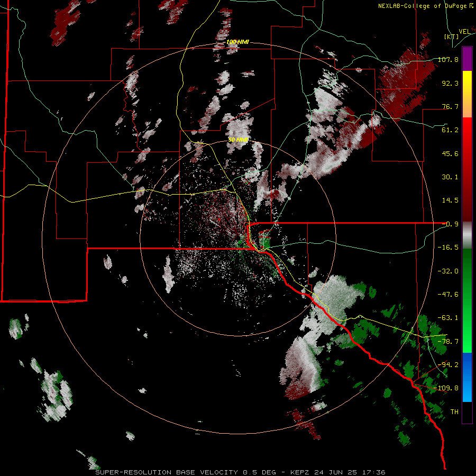Click the 100 NMI range ring label
The height and width of the screenshot is (476, 476).
pyautogui.click(x=237, y=42)
